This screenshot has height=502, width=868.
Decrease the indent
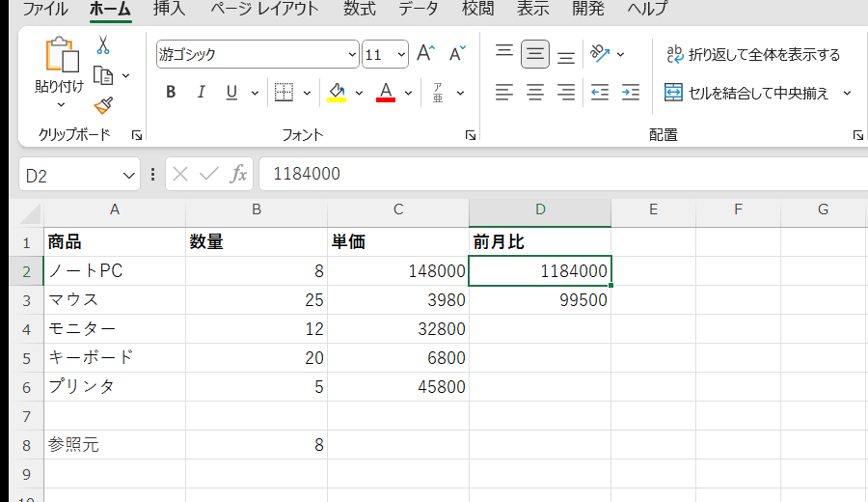(600, 93)
